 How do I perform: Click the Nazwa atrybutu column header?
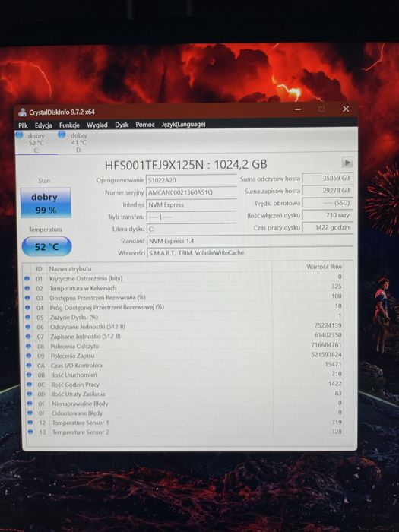(x=70, y=268)
